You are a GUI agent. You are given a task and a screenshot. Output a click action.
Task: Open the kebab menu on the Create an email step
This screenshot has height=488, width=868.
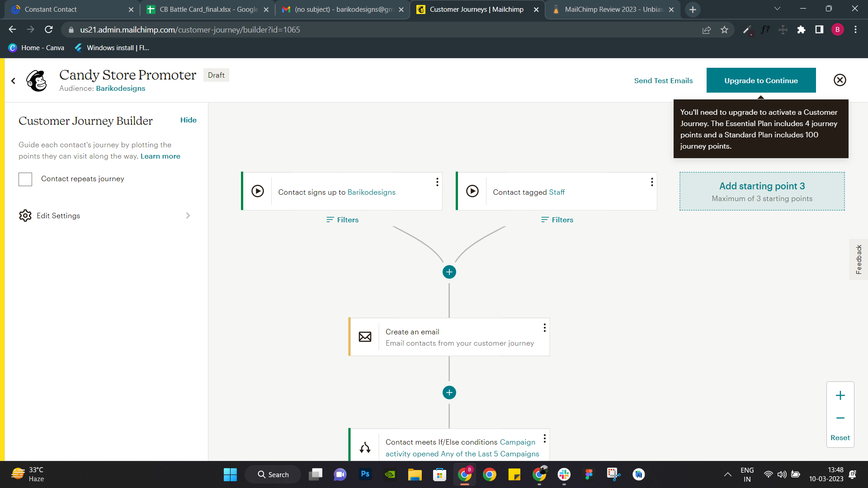pyautogui.click(x=544, y=327)
